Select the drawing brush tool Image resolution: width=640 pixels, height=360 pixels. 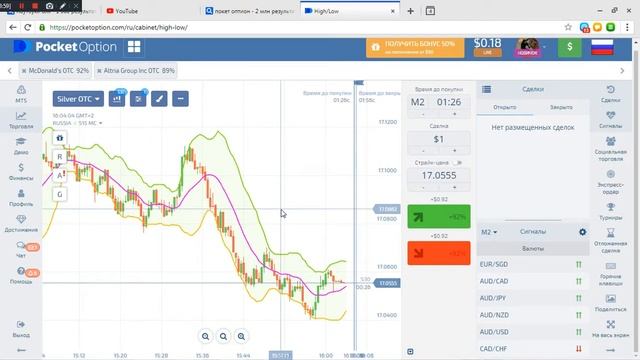point(159,99)
